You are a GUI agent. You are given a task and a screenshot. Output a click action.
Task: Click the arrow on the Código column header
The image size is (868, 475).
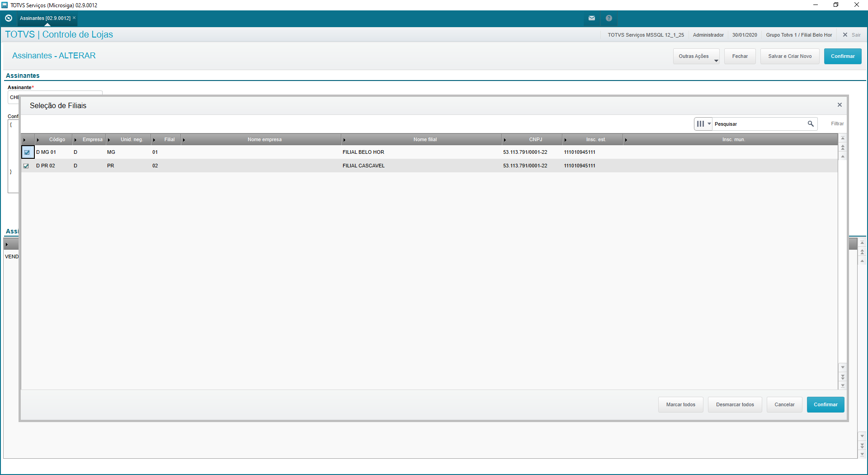[38, 140]
